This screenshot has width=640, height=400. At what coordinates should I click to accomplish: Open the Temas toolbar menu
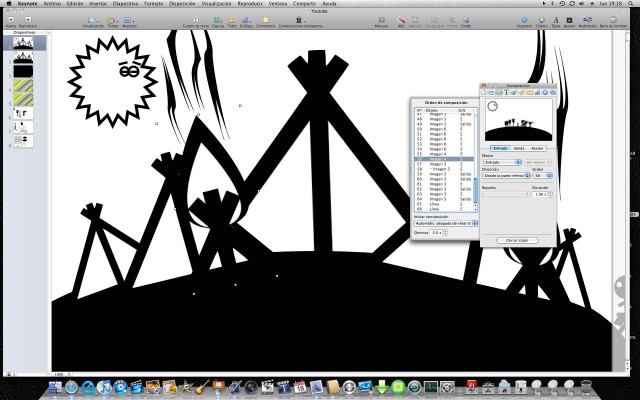coord(113,22)
